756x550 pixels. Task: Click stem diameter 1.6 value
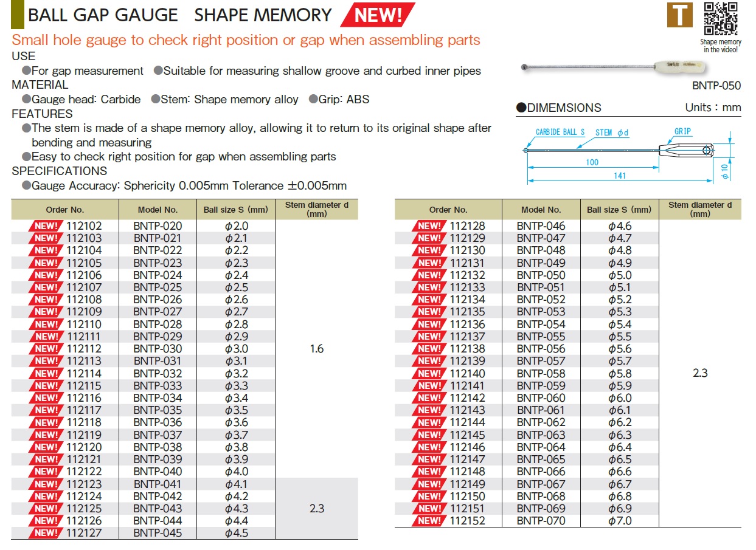317,349
